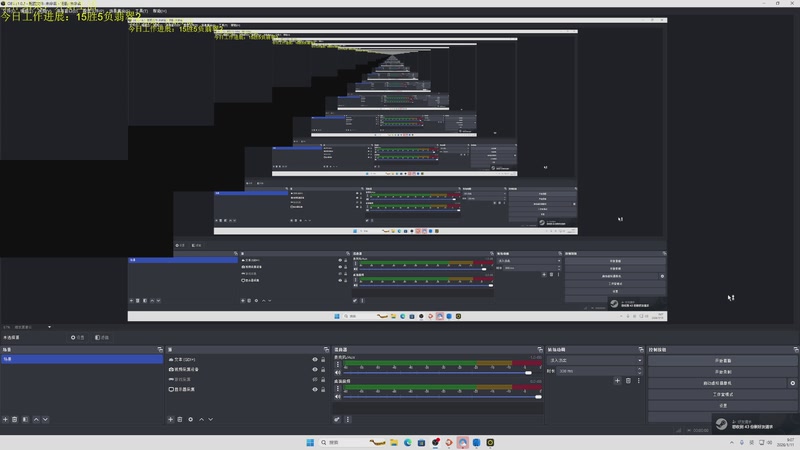
Task: Select the highlighted scene in Scenes list
Action: tap(82, 359)
